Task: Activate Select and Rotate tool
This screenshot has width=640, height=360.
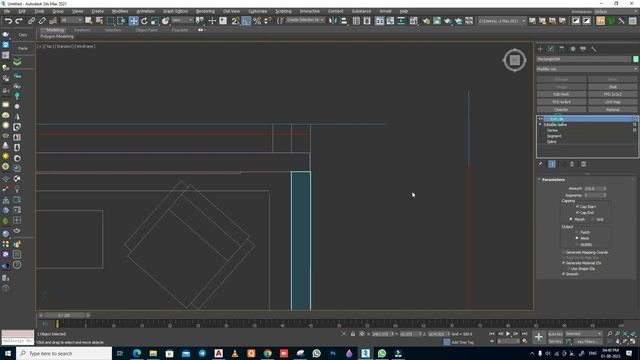Action: pyautogui.click(x=144, y=21)
